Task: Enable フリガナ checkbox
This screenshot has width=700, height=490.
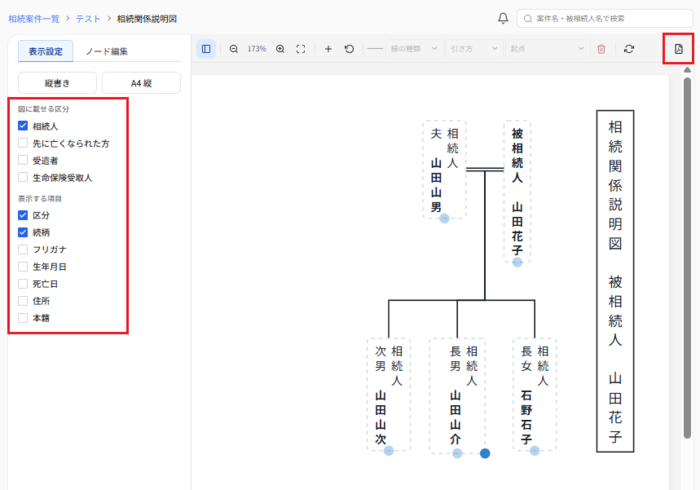Action: 23,249
